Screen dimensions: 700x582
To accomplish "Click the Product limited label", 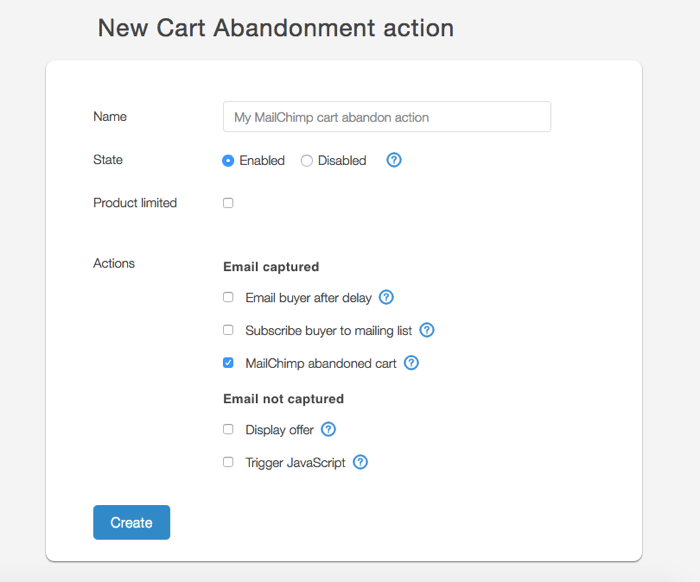I will [x=135, y=203].
